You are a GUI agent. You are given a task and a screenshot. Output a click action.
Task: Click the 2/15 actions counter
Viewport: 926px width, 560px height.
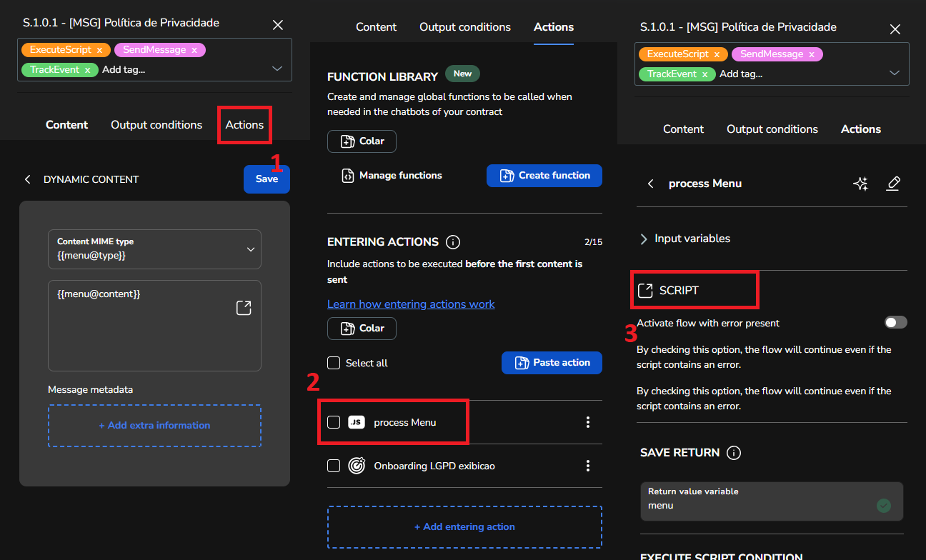[593, 242]
